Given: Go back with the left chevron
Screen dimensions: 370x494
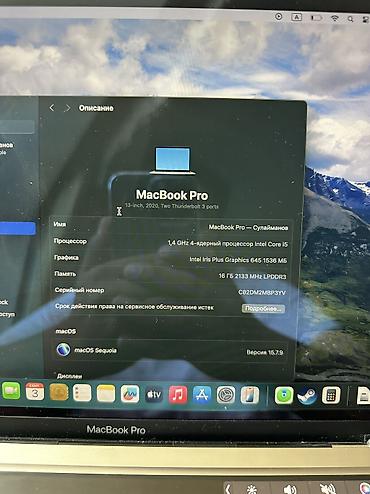Looking at the screenshot, I should (x=52, y=107).
